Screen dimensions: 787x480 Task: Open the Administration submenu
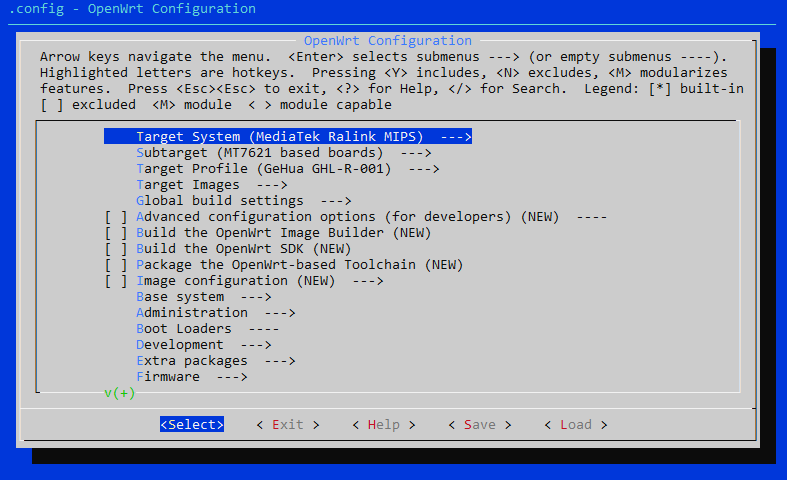(215, 313)
